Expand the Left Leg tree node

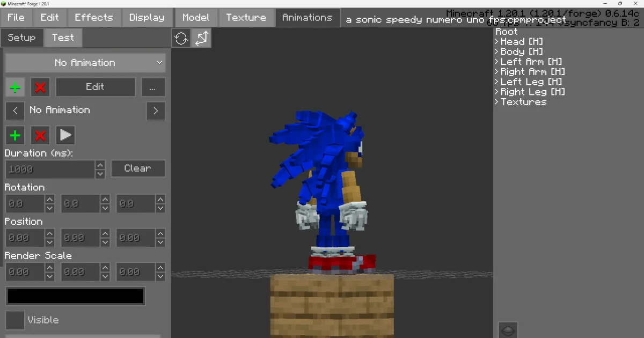(497, 82)
